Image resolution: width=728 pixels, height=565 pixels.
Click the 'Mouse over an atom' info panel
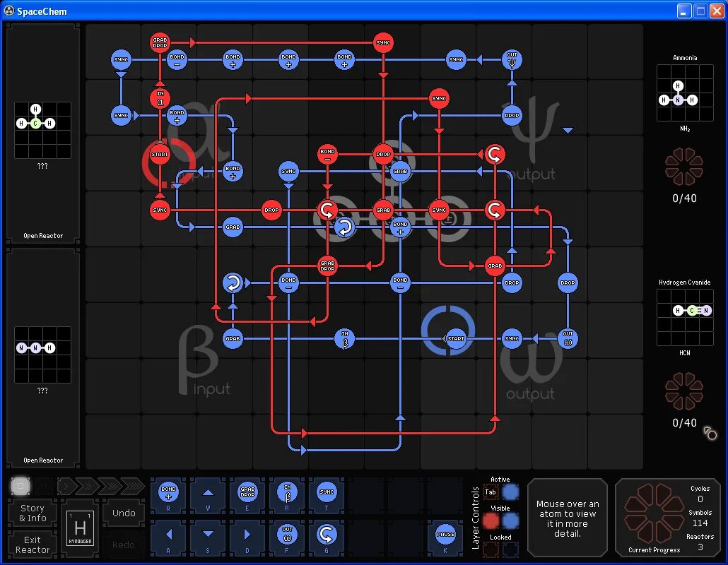(x=568, y=518)
